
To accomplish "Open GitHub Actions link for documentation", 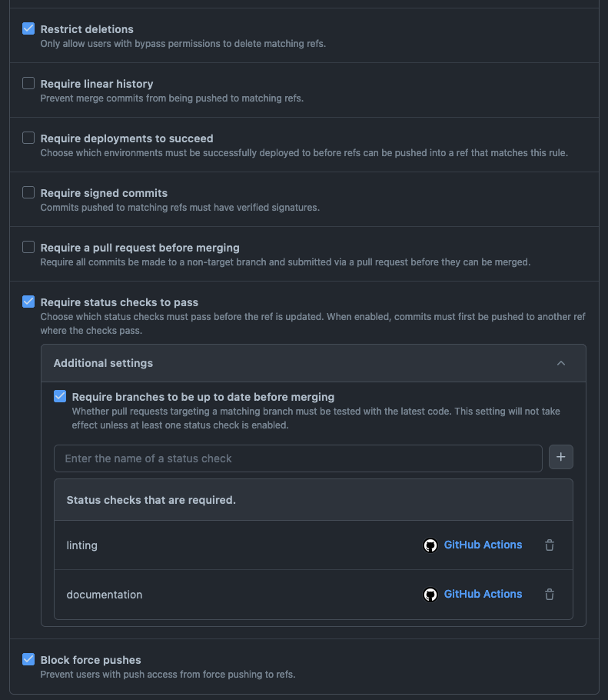I will point(483,594).
